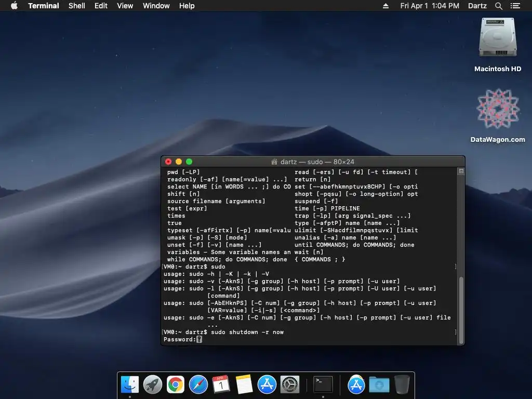This screenshot has width=532, height=399.
Task: Click the 'source filename [arguments]' entry
Action: (216, 201)
